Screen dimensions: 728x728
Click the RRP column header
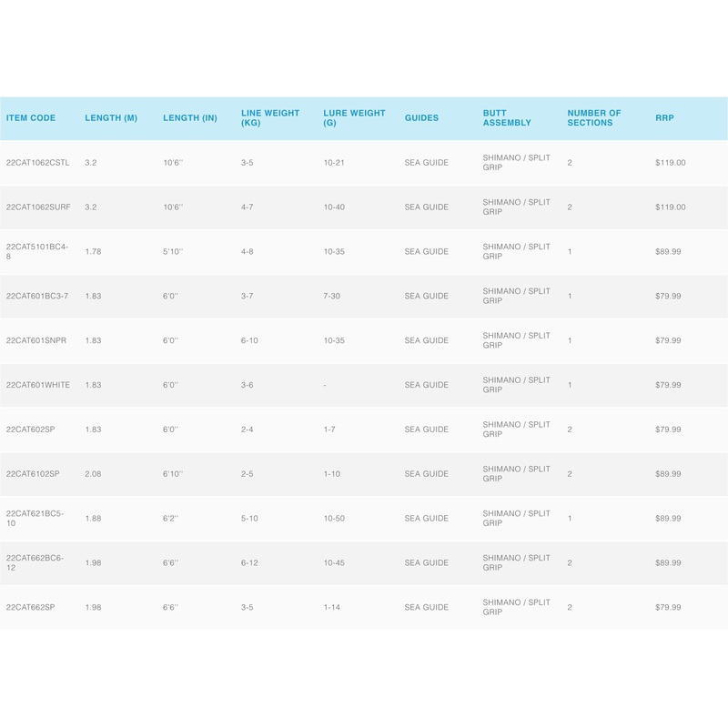point(664,118)
